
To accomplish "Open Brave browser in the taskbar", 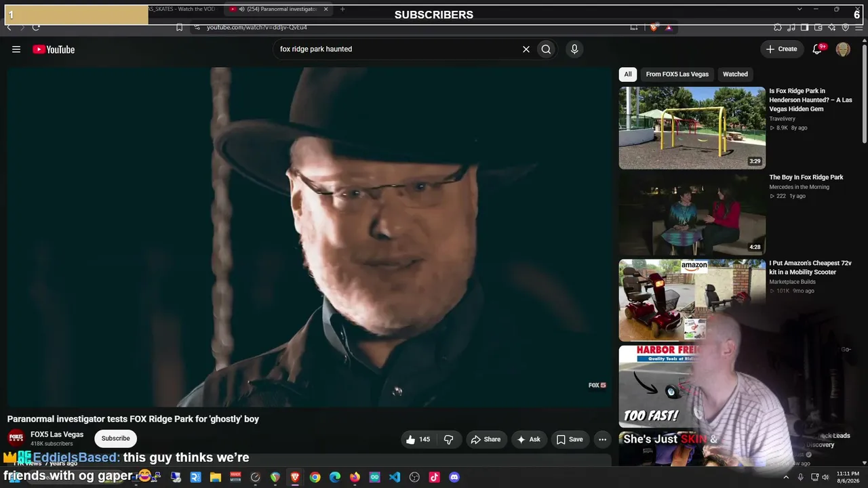I will pos(295,477).
